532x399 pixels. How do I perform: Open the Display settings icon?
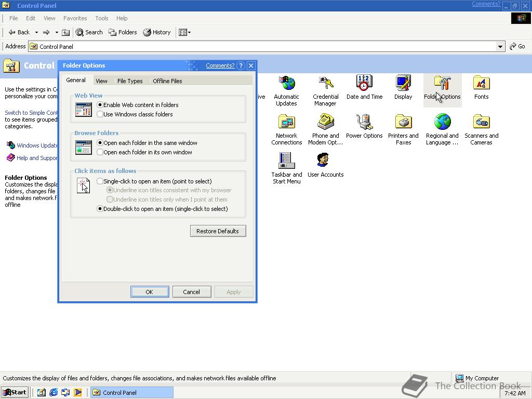(403, 87)
